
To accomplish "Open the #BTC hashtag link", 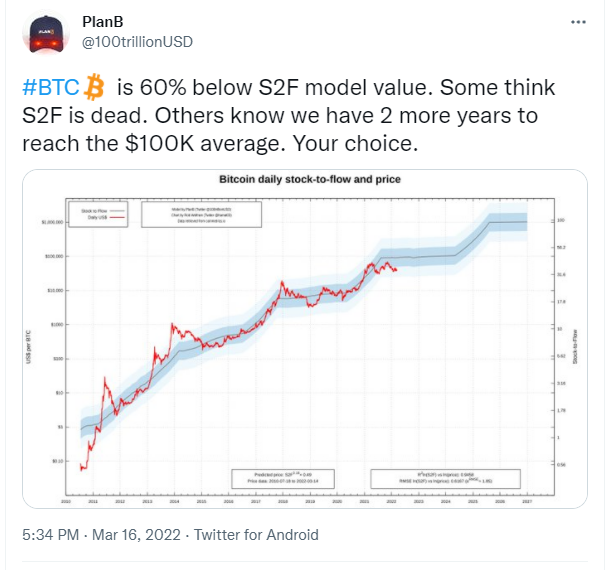I will 51,87.
